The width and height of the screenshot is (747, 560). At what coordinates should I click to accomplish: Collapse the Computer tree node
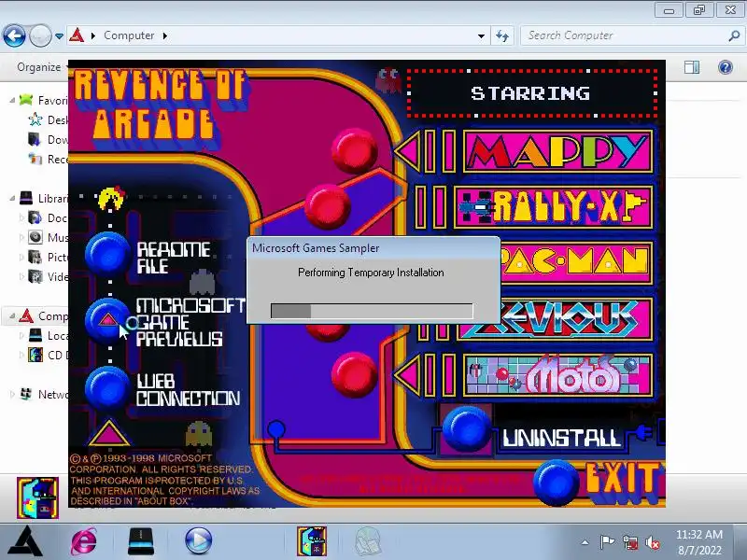(x=12, y=315)
